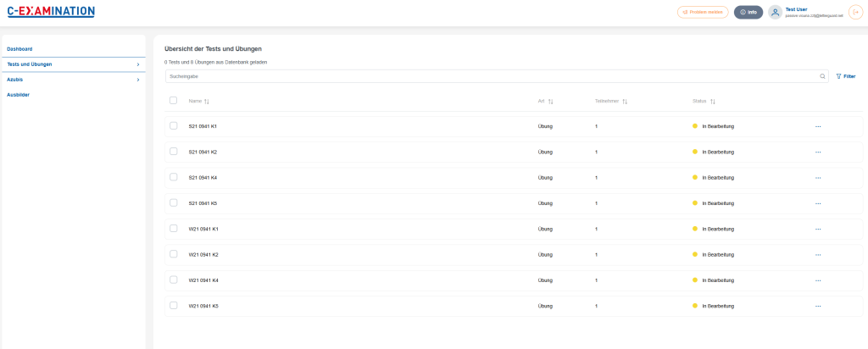Screen dimensions: 868x349
Task: Sort by Teilnehmer column arrows
Action: click(625, 102)
